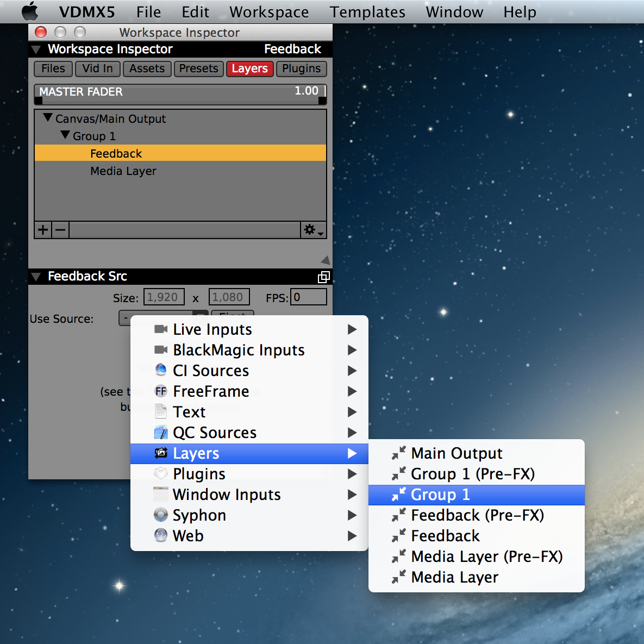Image resolution: width=644 pixels, height=644 pixels.
Task: Click the FPS input field
Action: coord(309,297)
